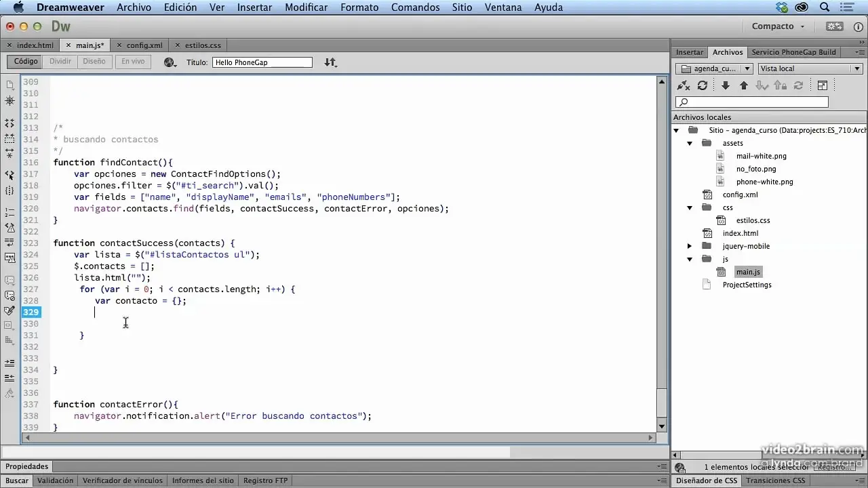The height and width of the screenshot is (488, 868).
Task: Open the Archivo menu
Action: pos(134,7)
